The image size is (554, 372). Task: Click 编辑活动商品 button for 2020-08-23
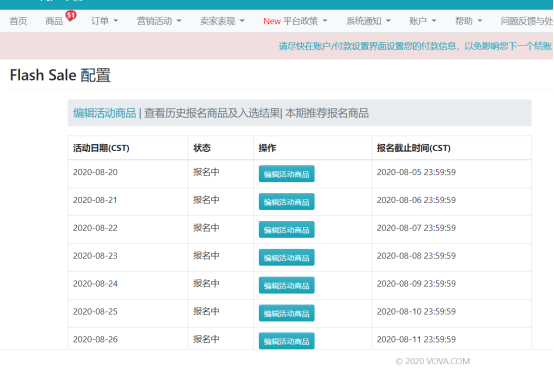click(287, 258)
